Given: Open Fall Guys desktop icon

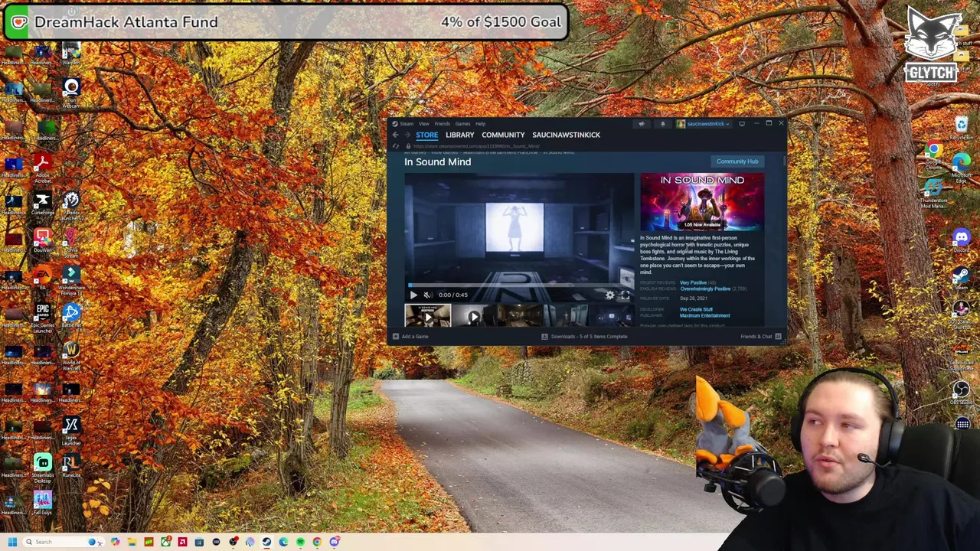Looking at the screenshot, I should point(43,502).
